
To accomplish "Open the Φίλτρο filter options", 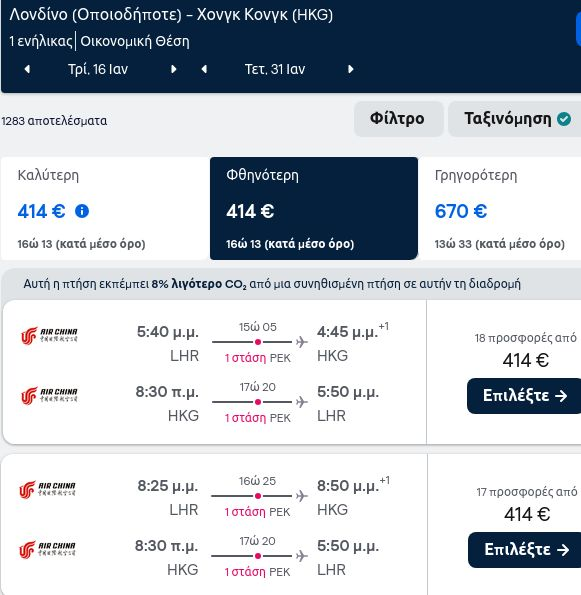I will coord(398,119).
